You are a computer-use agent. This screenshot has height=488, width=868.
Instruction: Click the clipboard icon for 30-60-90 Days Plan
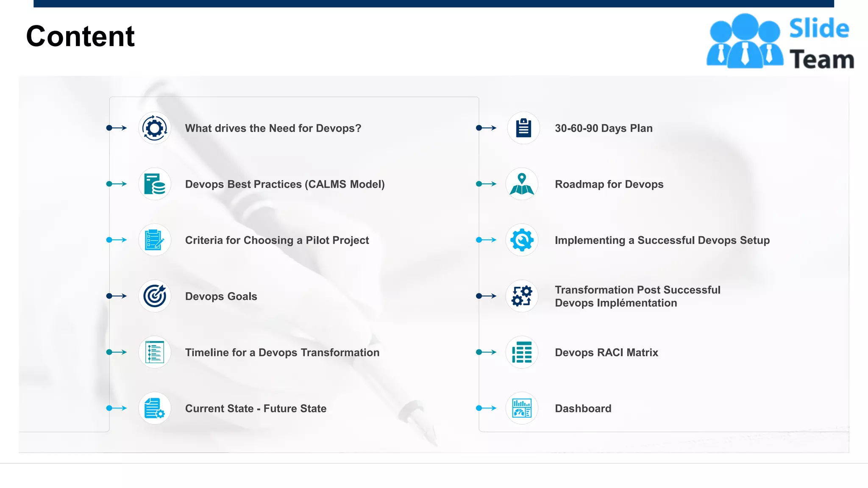coord(523,128)
